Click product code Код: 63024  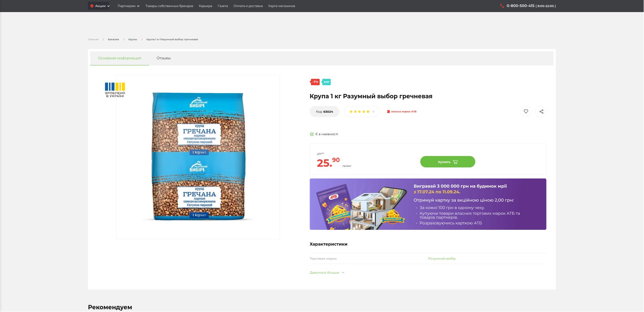coord(324,111)
